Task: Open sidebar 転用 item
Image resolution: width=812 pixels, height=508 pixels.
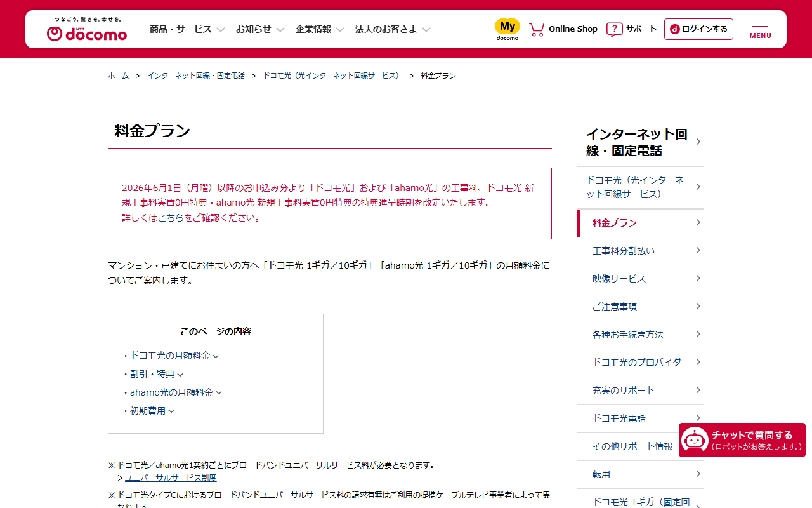Action: point(641,474)
